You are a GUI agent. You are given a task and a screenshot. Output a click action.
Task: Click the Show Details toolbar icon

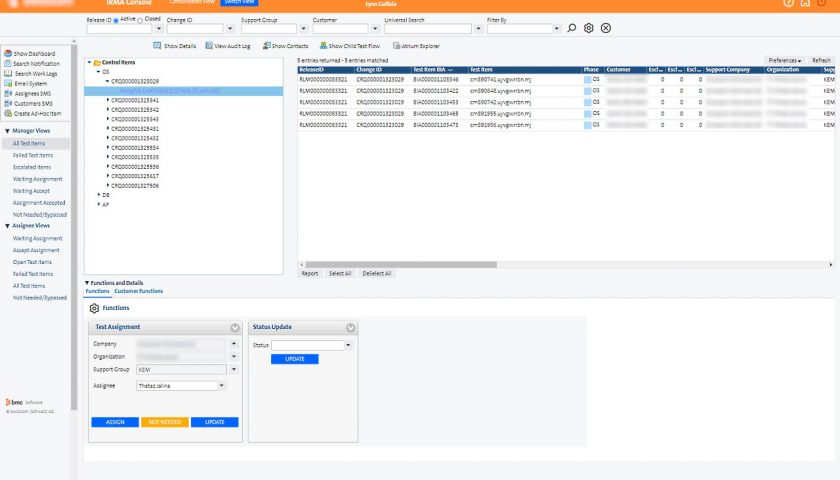pyautogui.click(x=158, y=46)
